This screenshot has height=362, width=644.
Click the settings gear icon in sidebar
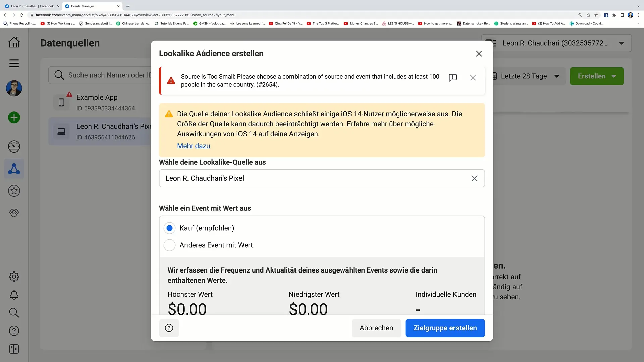pyautogui.click(x=14, y=276)
